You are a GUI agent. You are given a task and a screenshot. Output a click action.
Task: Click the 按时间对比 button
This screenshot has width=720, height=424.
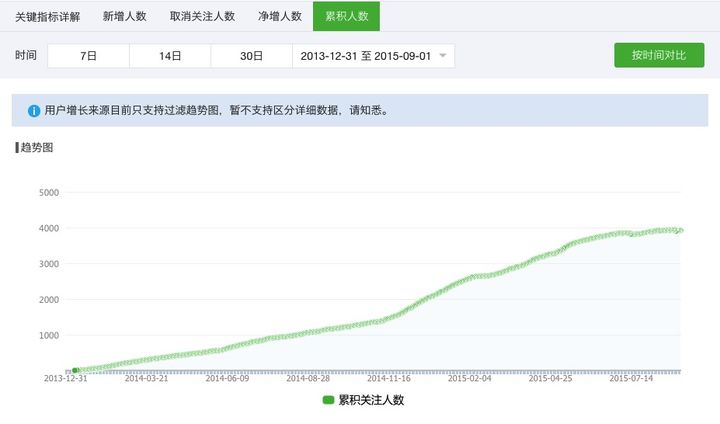659,55
